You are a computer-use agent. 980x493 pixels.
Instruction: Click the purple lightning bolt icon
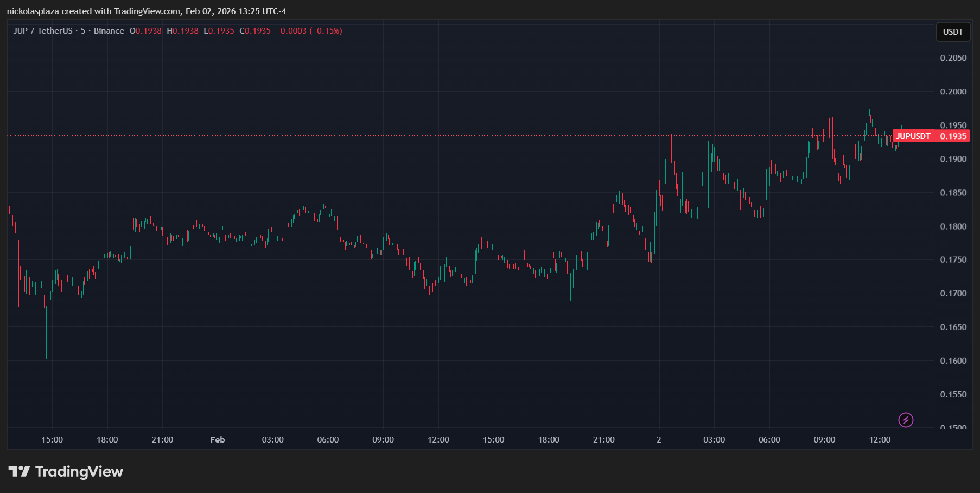[906, 420]
